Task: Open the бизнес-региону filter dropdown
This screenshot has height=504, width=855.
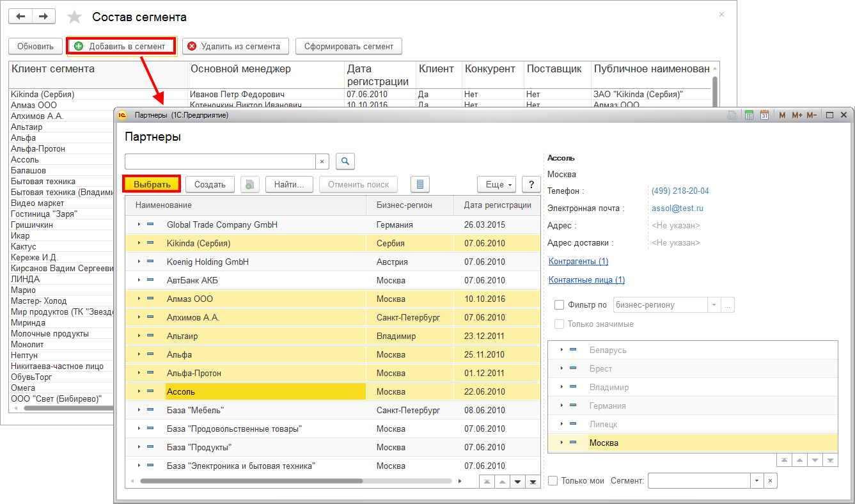Action: pyautogui.click(x=714, y=305)
